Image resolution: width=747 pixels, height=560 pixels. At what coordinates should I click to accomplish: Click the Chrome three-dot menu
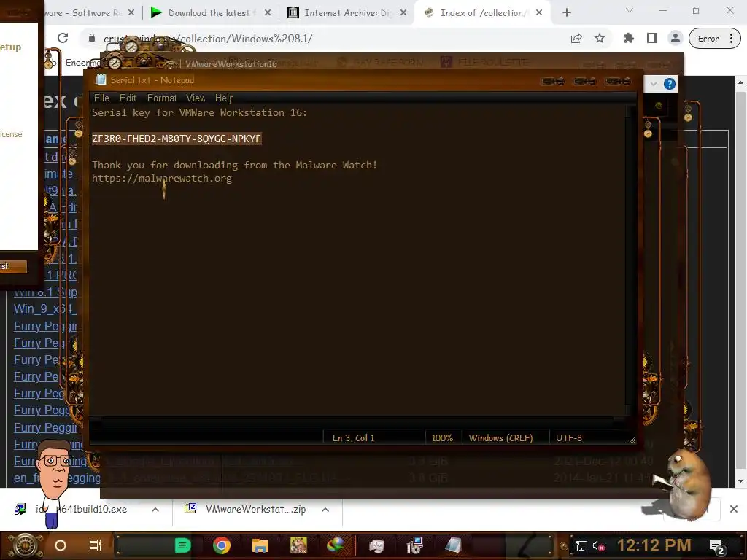[x=731, y=39]
